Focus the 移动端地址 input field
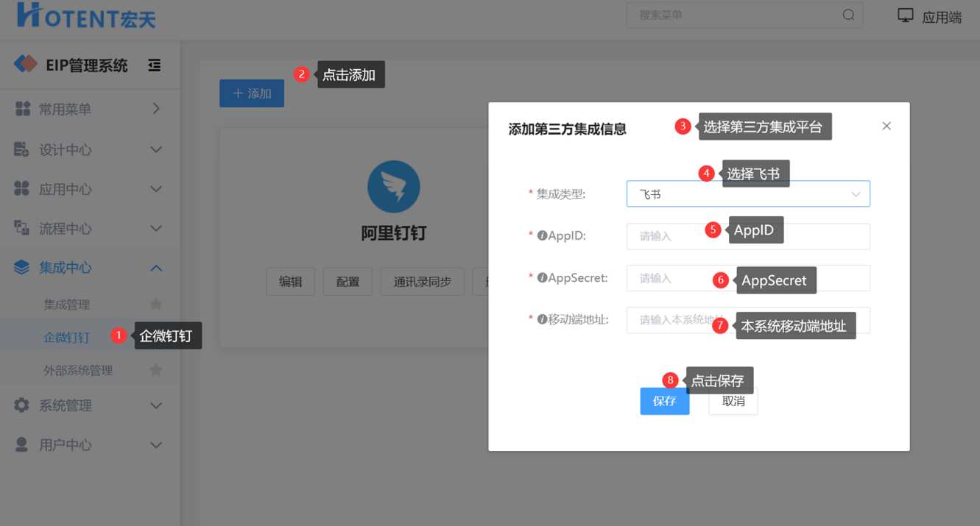This screenshot has height=526, width=980. coord(748,320)
